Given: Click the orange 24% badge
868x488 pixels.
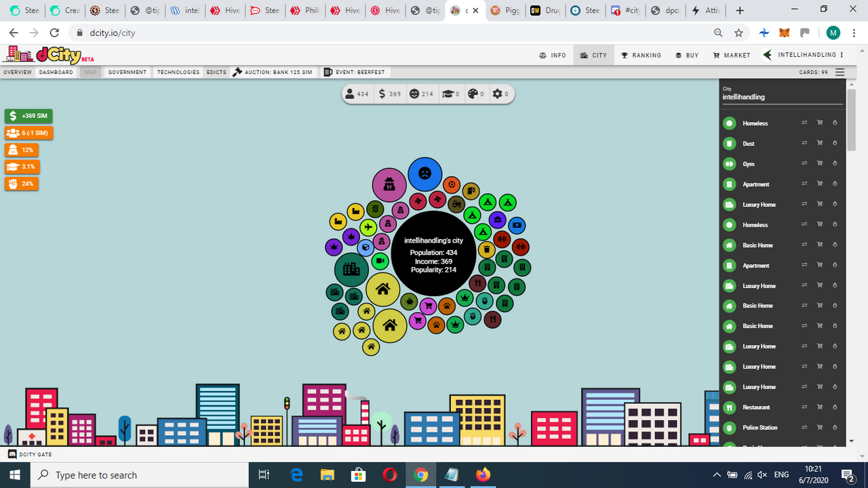Looking at the screenshot, I should [x=22, y=184].
